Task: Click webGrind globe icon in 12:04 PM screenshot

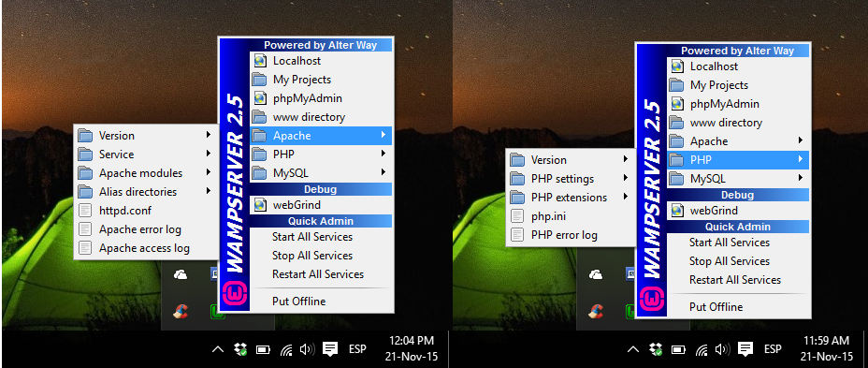Action: click(260, 205)
